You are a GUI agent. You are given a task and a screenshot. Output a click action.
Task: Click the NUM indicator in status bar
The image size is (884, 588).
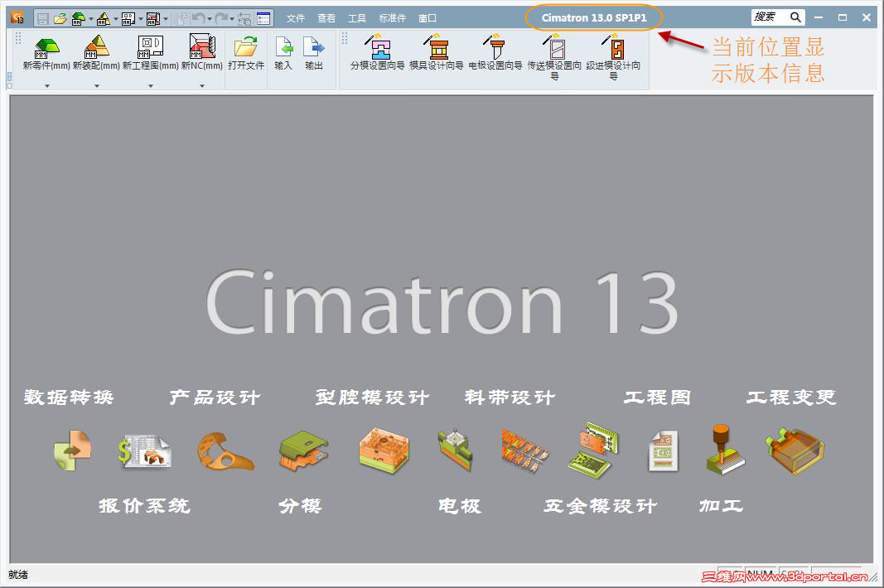point(761,573)
